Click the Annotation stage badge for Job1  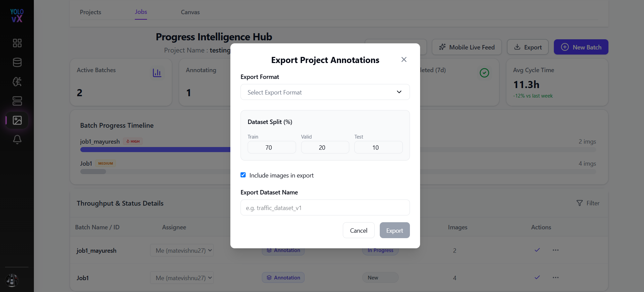coord(283,277)
